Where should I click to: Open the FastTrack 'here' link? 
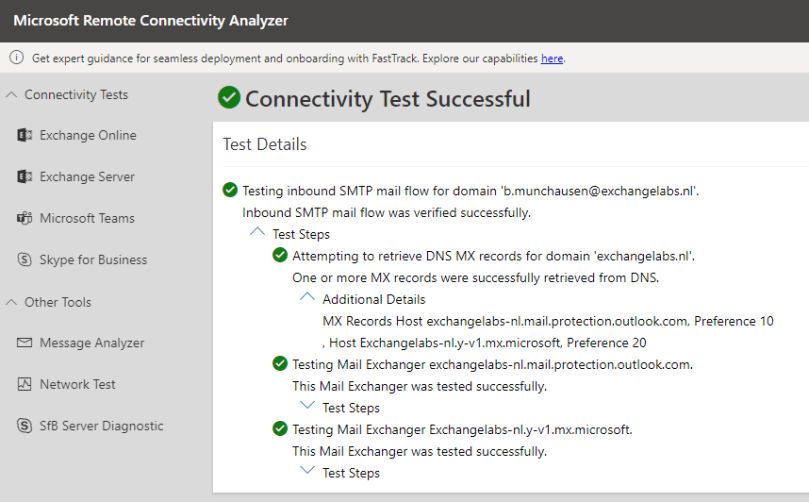pos(551,59)
